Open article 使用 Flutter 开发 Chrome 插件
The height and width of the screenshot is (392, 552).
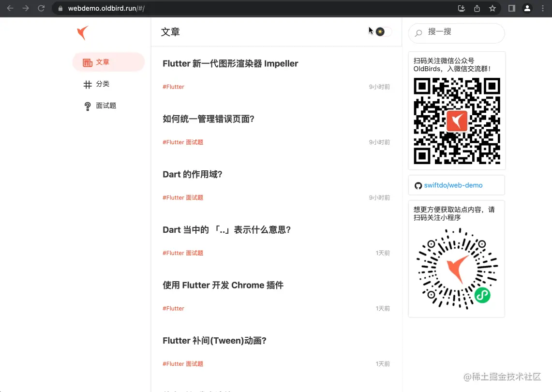tap(223, 285)
